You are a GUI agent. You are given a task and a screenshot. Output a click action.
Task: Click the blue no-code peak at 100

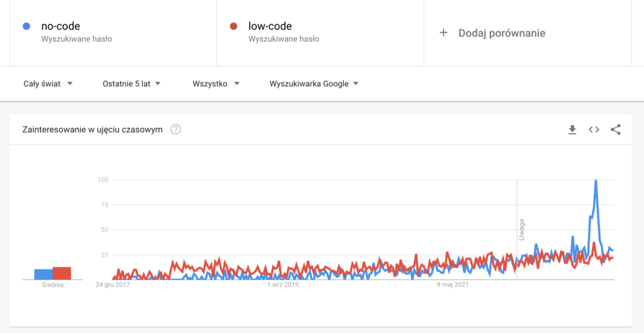pos(596,181)
